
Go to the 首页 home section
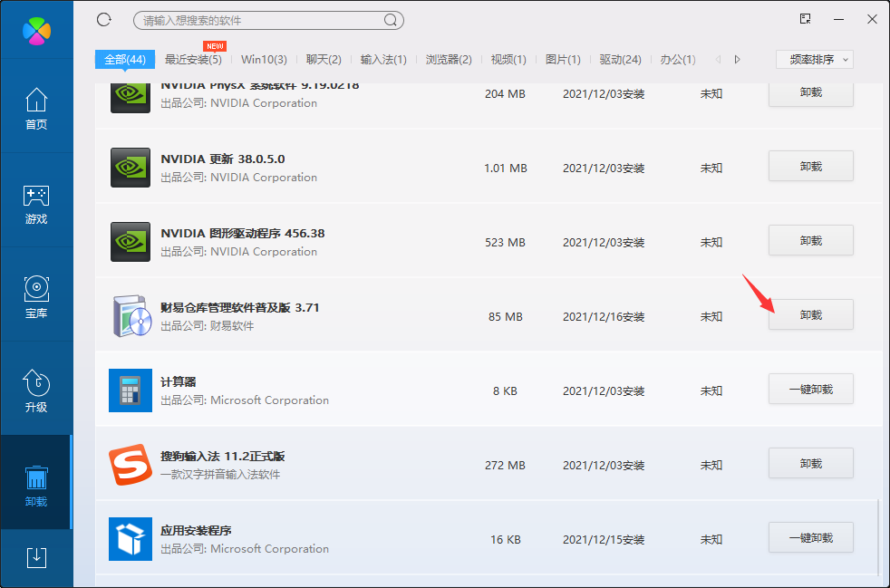tap(36, 109)
